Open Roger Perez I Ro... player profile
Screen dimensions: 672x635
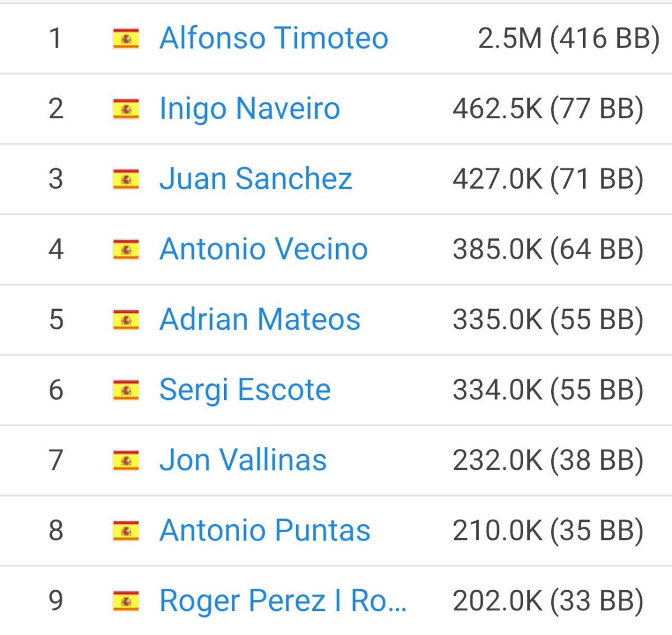283,601
